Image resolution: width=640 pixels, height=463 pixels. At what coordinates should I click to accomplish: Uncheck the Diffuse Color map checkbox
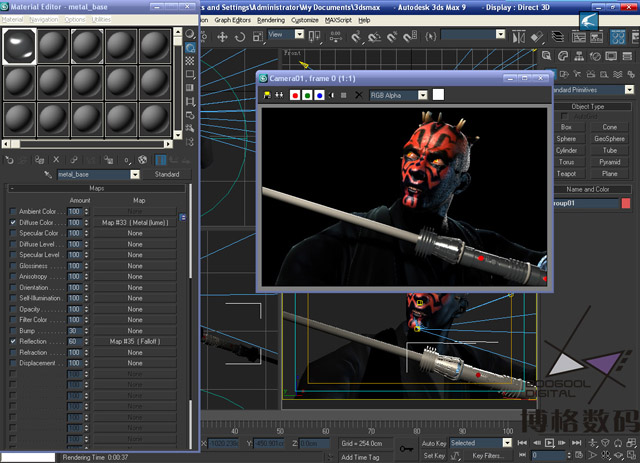tap(13, 222)
